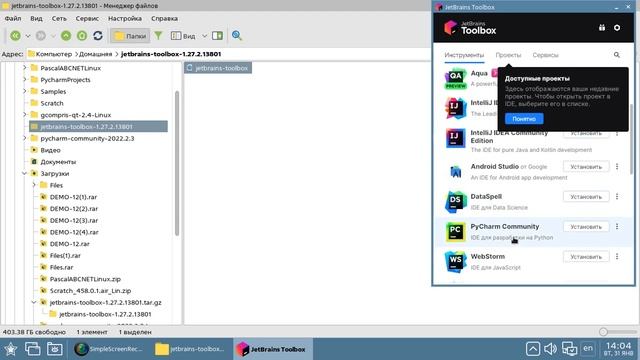Expand the Files folder under Загрузки

pos(34,185)
